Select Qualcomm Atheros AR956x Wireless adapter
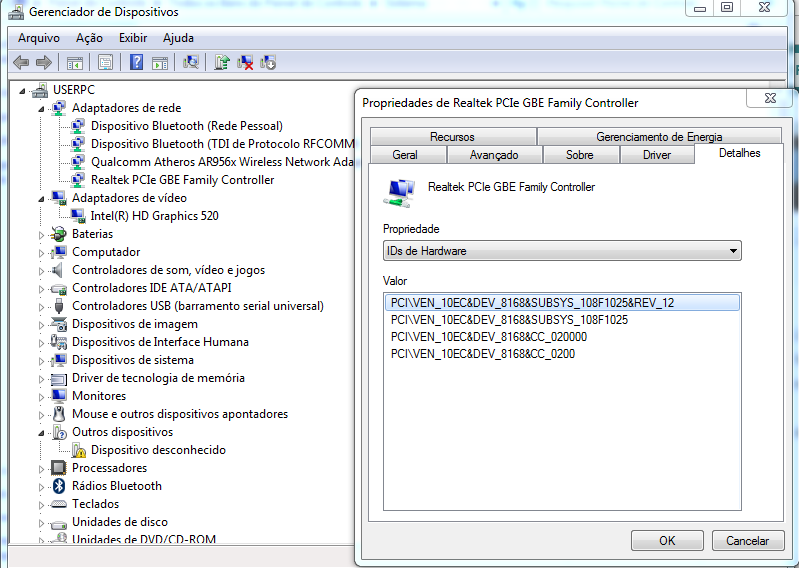799x568 pixels. click(x=222, y=162)
